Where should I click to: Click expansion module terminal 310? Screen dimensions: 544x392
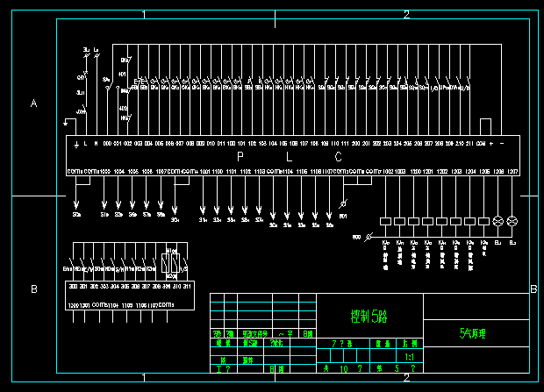click(x=177, y=287)
